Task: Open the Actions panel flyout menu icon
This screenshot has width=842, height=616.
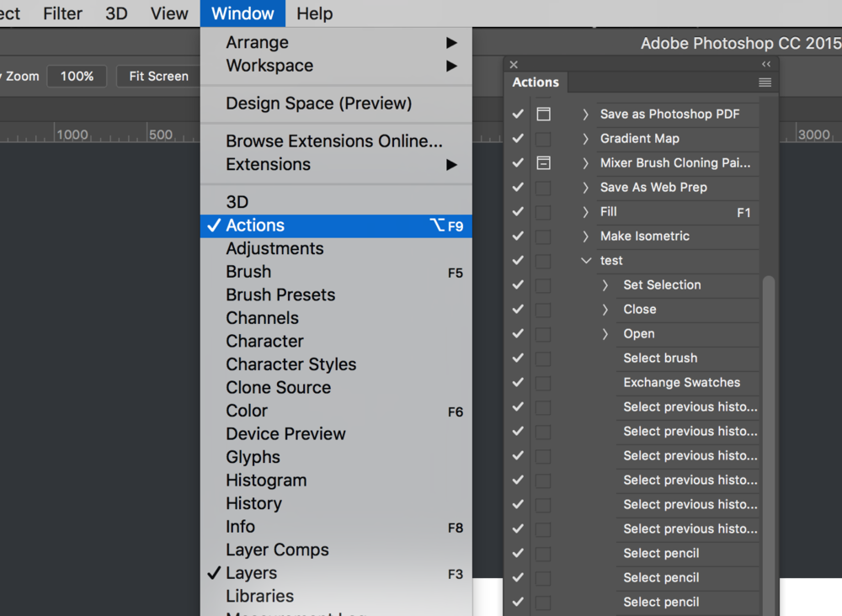Action: point(765,82)
